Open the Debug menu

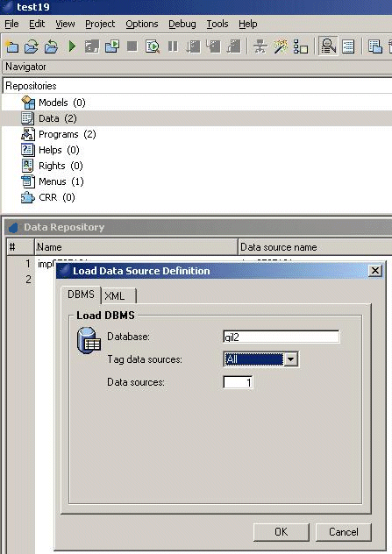182,24
